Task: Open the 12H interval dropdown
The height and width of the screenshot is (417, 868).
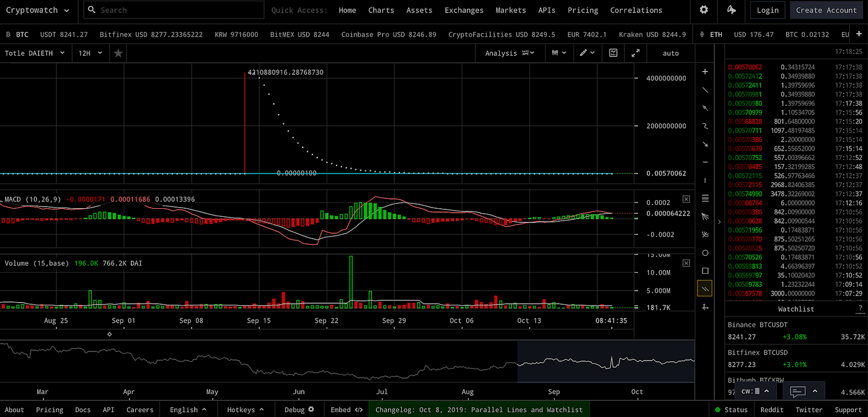Action: 90,53
